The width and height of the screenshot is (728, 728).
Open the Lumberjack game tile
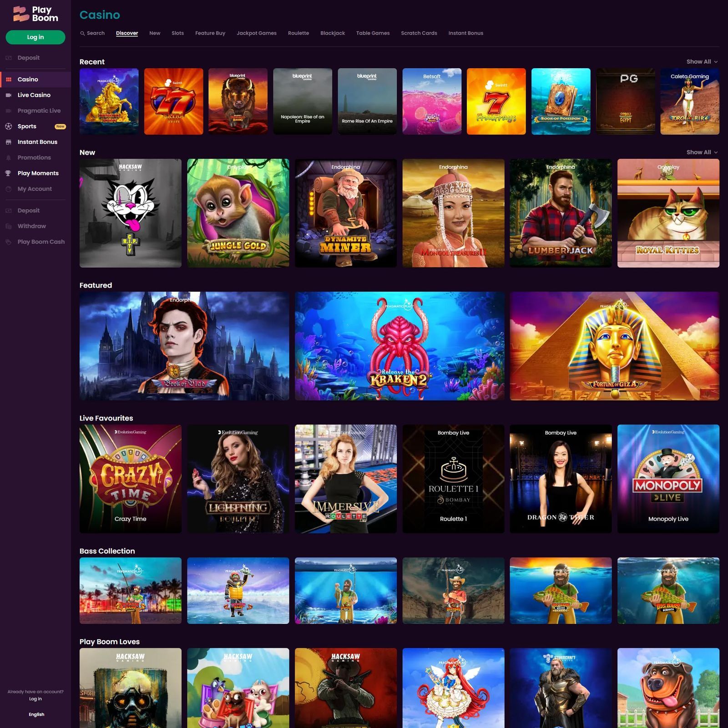561,213
